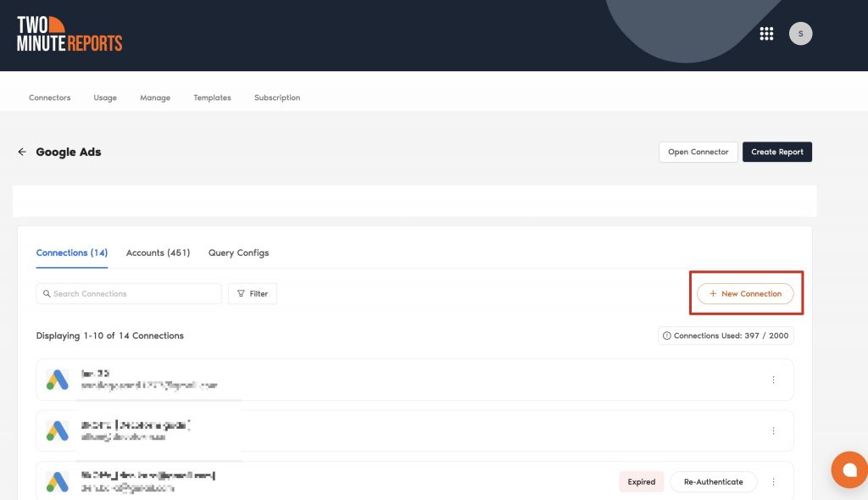Open the orange chat support bubble

coord(849,469)
